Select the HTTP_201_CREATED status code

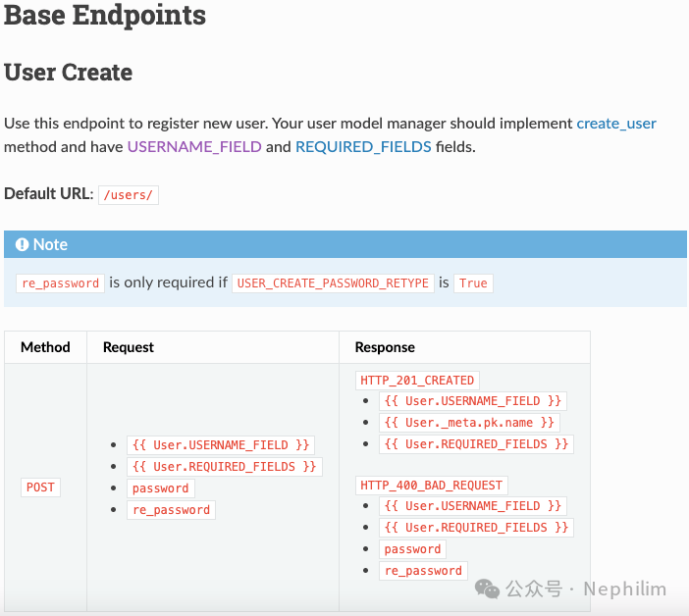[x=417, y=380]
